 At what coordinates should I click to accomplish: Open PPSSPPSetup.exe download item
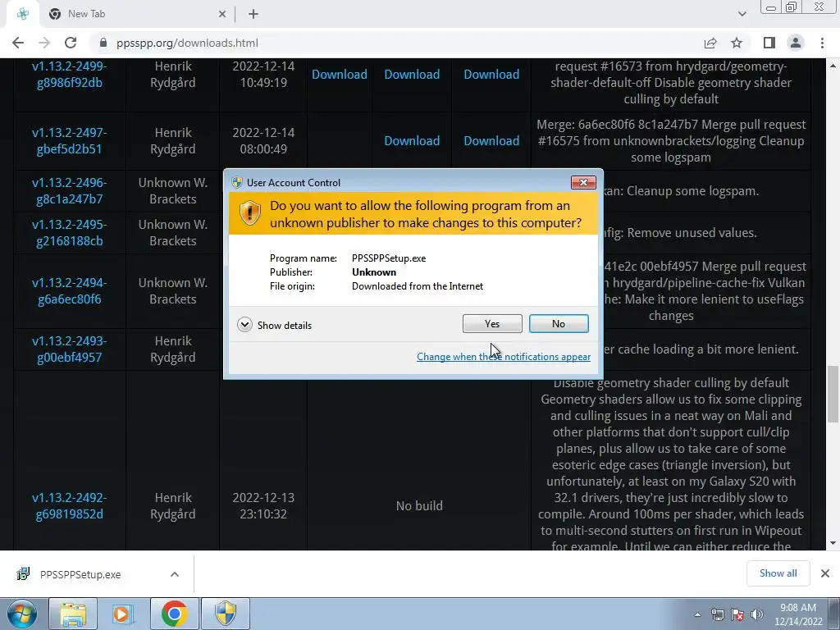pyautogui.click(x=80, y=574)
